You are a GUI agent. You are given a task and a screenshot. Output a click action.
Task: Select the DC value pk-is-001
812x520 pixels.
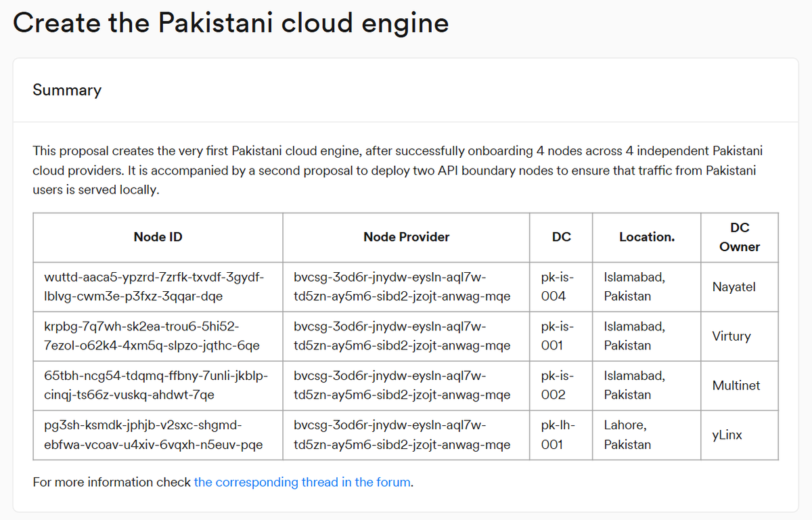[558, 336]
